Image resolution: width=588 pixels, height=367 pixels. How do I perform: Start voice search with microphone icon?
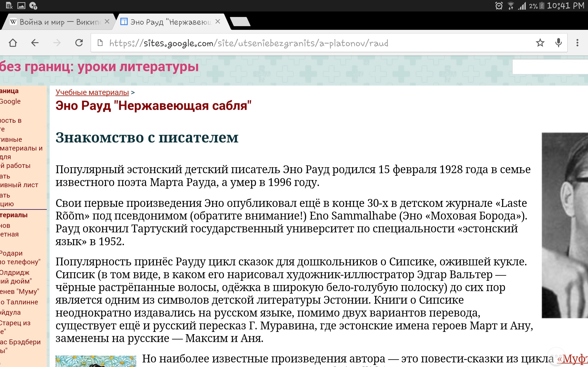[x=559, y=43]
